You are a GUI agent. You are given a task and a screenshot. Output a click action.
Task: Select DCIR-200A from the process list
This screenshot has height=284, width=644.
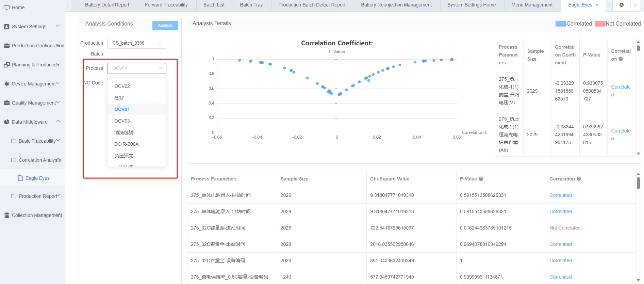tap(137, 144)
